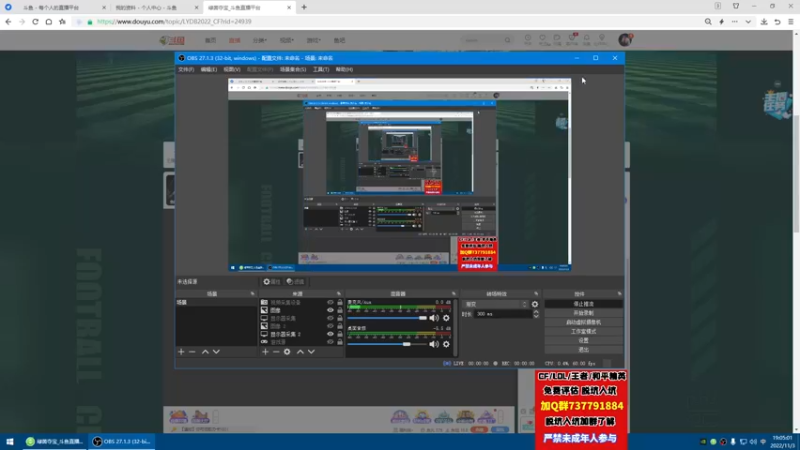
Task: Click the browser reload icon
Action: pyautogui.click(x=35, y=21)
